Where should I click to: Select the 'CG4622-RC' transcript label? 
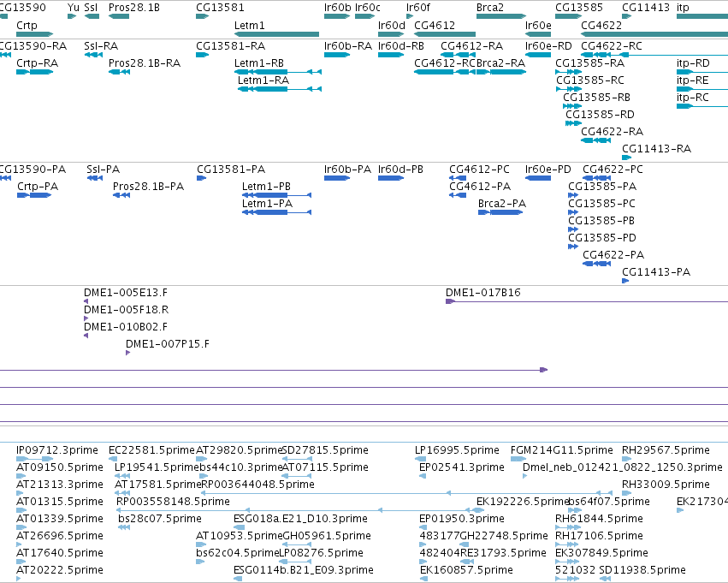coord(612,46)
